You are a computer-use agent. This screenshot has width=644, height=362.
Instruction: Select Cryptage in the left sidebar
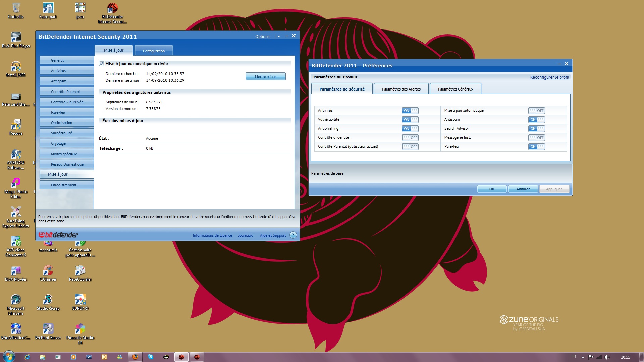click(x=66, y=143)
